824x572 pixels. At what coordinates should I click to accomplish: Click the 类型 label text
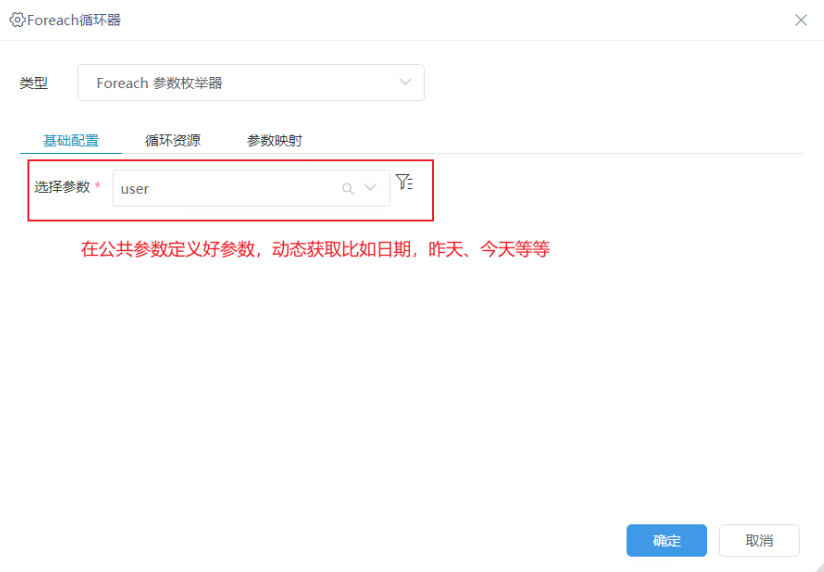34,83
